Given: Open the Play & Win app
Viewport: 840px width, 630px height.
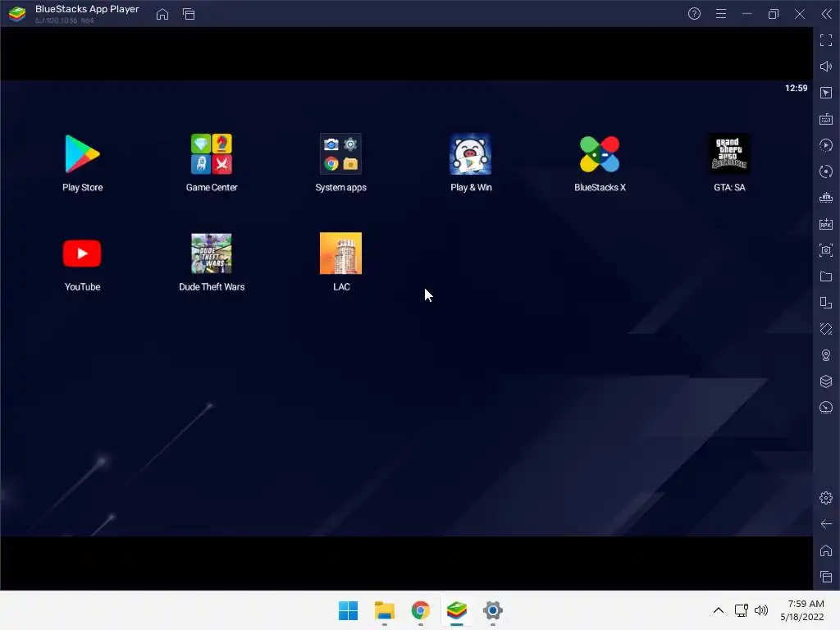Looking at the screenshot, I should coord(470,154).
